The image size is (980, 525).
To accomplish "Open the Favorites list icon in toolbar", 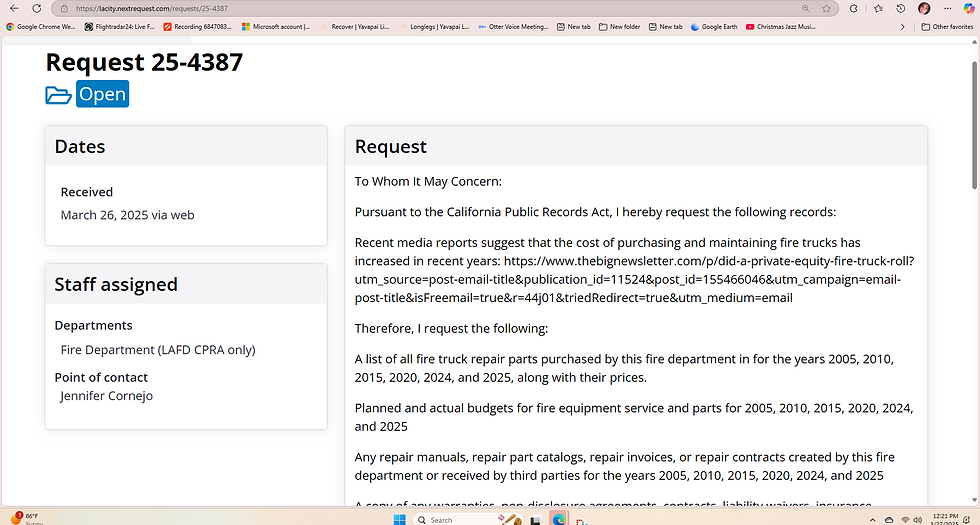I will click(878, 9).
